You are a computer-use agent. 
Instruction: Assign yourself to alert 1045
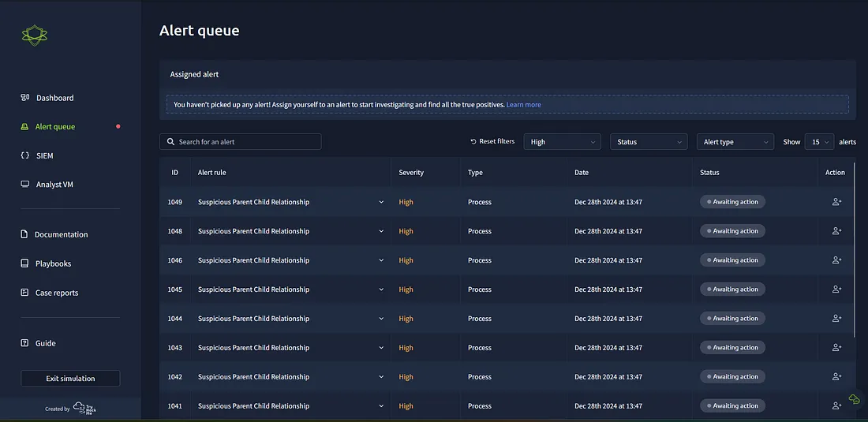click(x=836, y=289)
